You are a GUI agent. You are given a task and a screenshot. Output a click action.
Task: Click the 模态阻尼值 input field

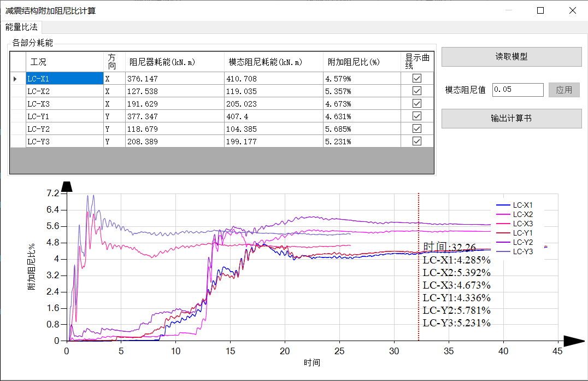(x=517, y=90)
